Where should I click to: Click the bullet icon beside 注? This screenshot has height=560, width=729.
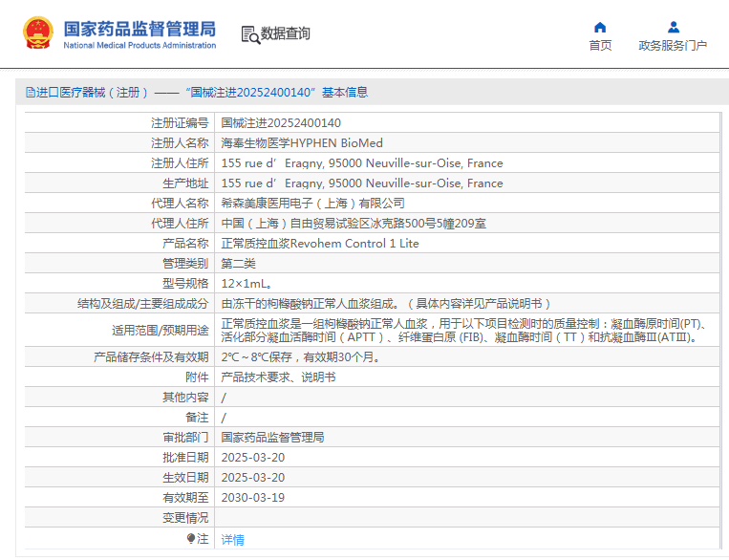pos(191,539)
